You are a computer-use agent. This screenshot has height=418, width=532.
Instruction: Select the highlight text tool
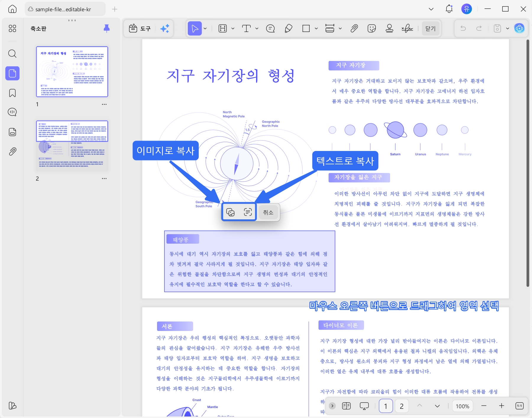pyautogui.click(x=222, y=28)
